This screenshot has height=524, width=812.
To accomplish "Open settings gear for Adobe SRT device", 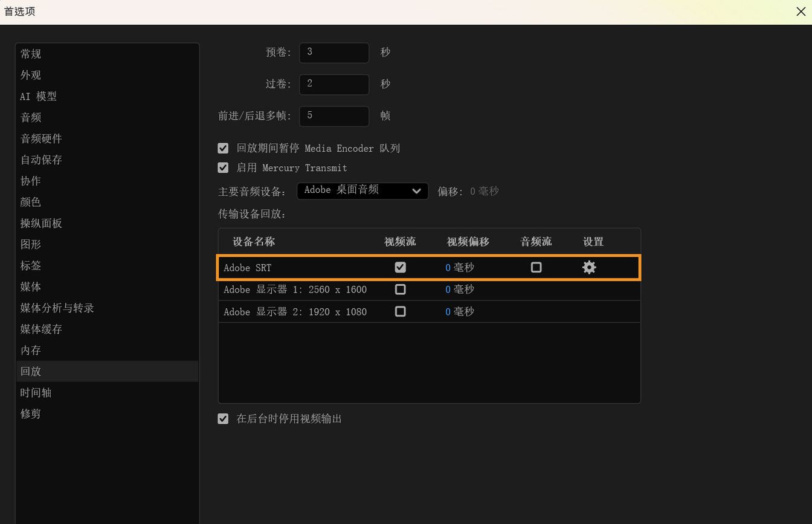I will coord(589,267).
